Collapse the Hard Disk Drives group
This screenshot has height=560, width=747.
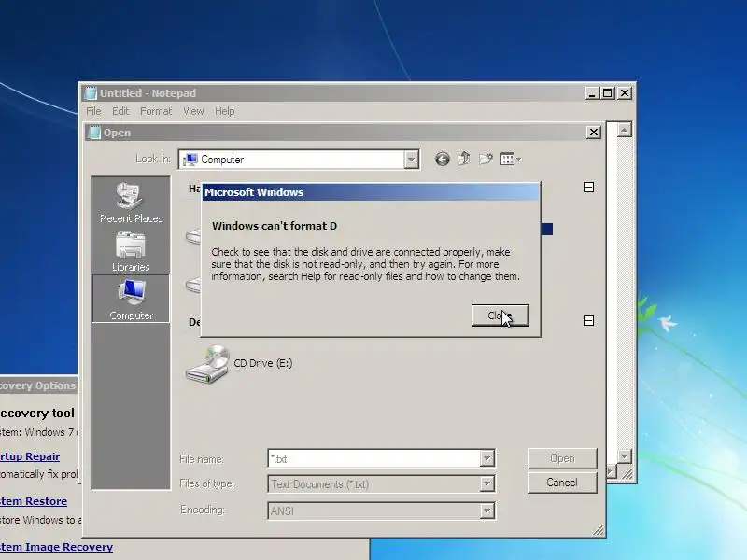point(588,188)
